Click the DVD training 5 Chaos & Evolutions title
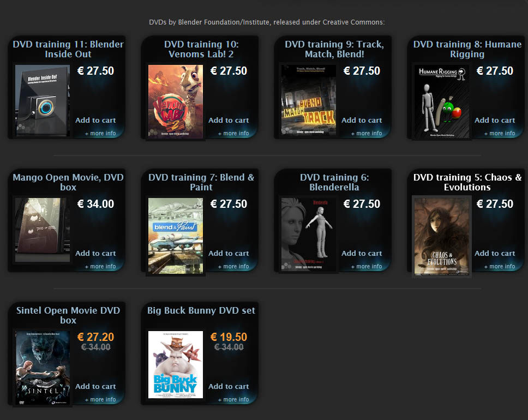 (467, 182)
